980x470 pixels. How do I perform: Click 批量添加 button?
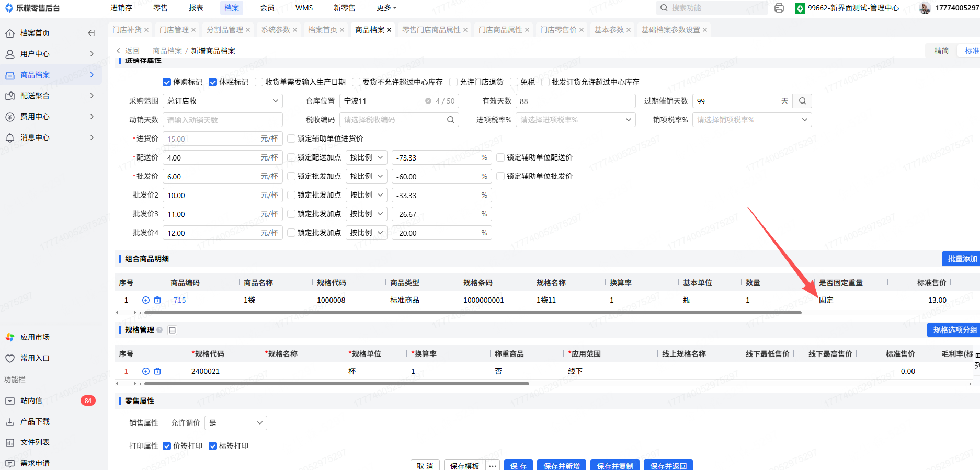coord(962,259)
